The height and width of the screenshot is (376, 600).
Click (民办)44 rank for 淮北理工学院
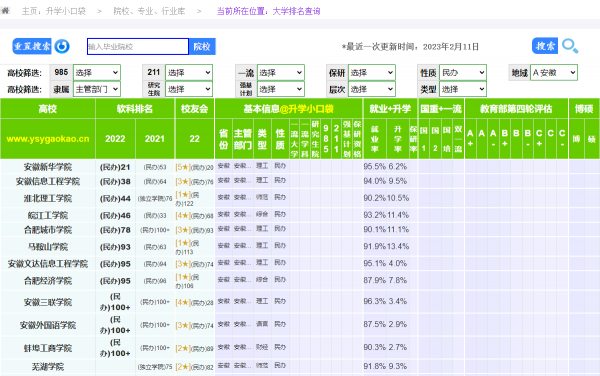(x=115, y=199)
